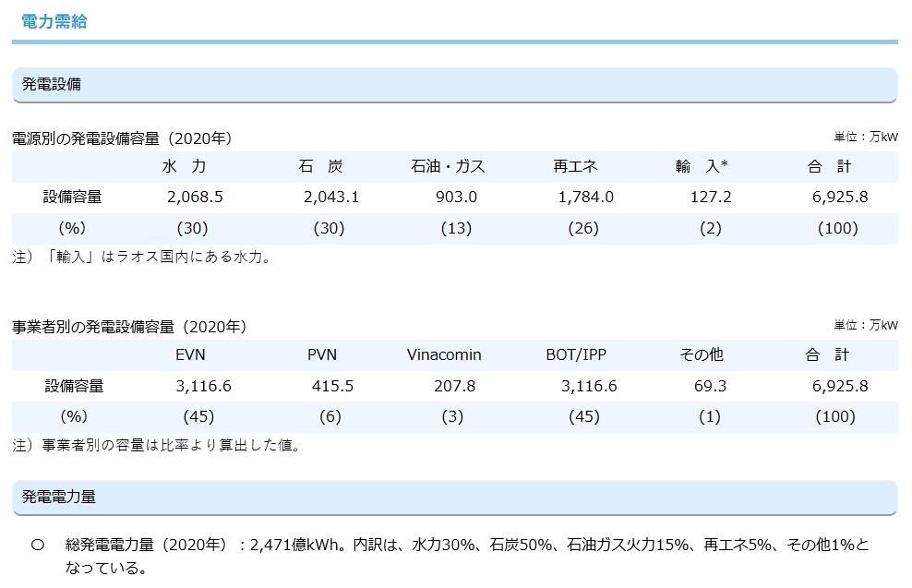This screenshot has height=588, width=912.
Task: Select the Vinacomin column header
Action: click(444, 355)
